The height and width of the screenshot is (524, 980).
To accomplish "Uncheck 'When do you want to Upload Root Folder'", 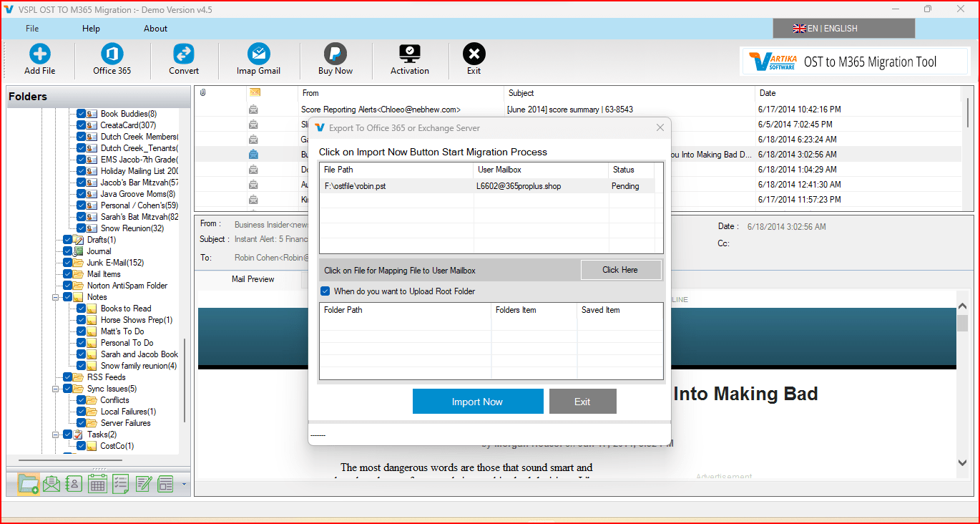I will pyautogui.click(x=325, y=291).
